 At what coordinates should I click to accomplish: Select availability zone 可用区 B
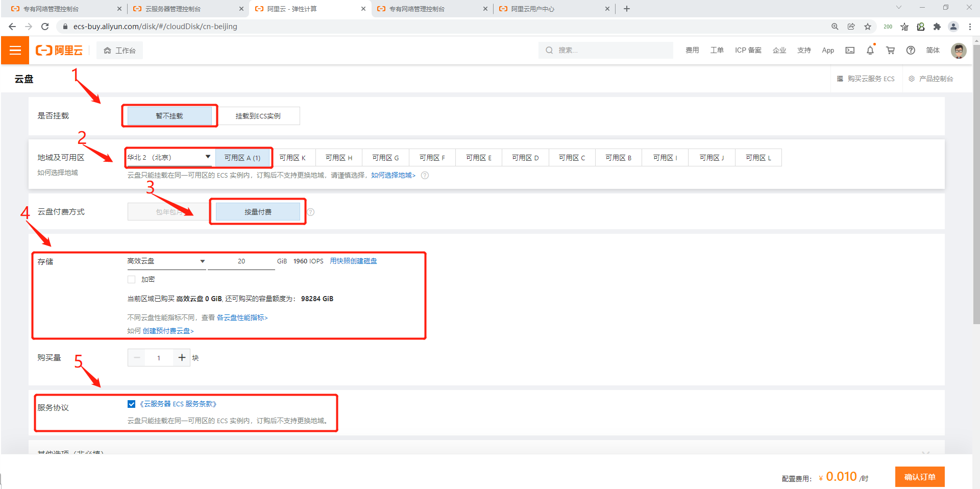coord(619,158)
